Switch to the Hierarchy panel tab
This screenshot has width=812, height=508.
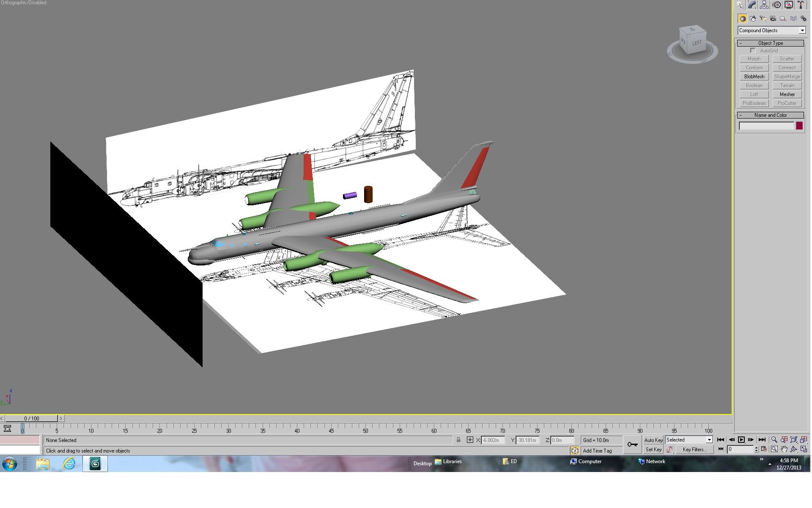point(764,5)
